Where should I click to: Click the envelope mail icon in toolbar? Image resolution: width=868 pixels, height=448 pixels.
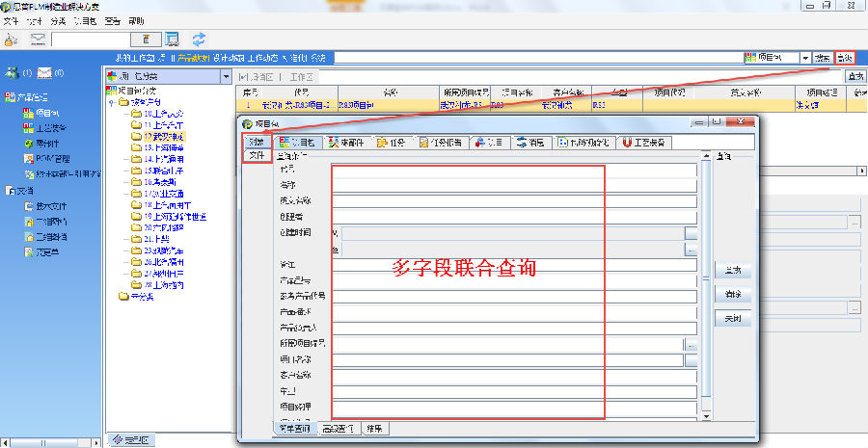39,40
